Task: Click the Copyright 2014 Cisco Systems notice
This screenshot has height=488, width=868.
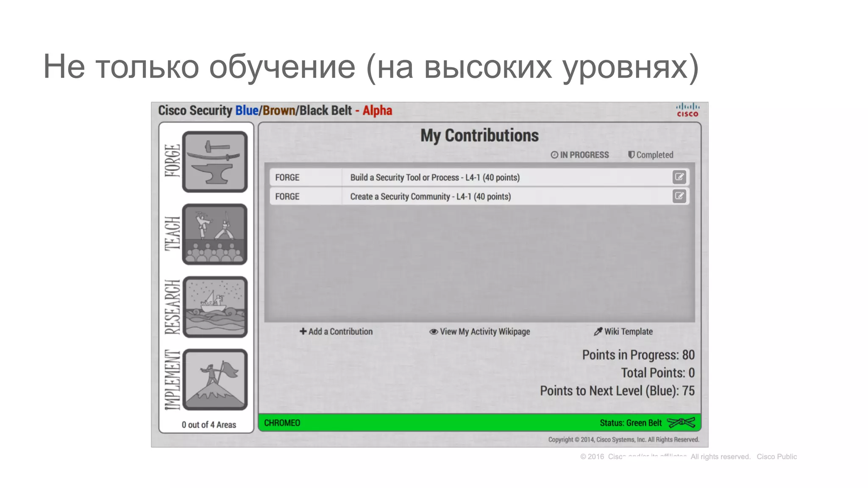Action: pyautogui.click(x=623, y=440)
